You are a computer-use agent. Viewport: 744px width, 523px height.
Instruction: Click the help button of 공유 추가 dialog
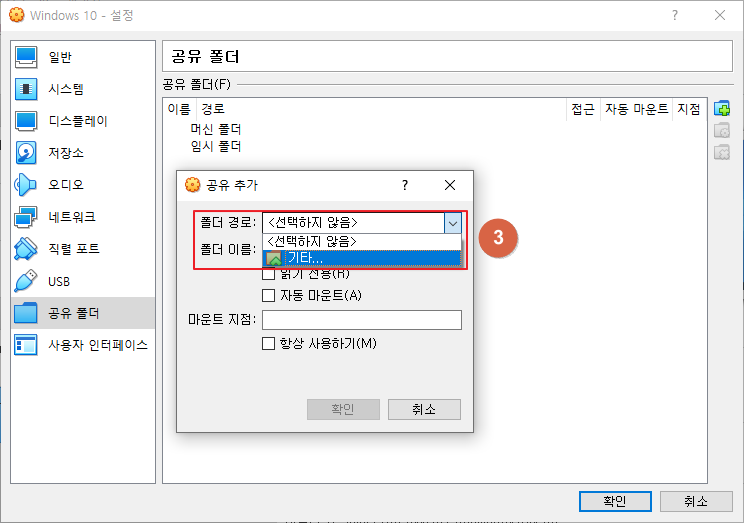point(405,185)
